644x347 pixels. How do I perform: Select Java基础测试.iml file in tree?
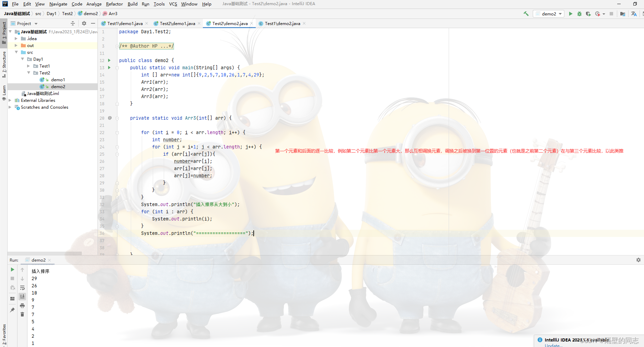43,93
